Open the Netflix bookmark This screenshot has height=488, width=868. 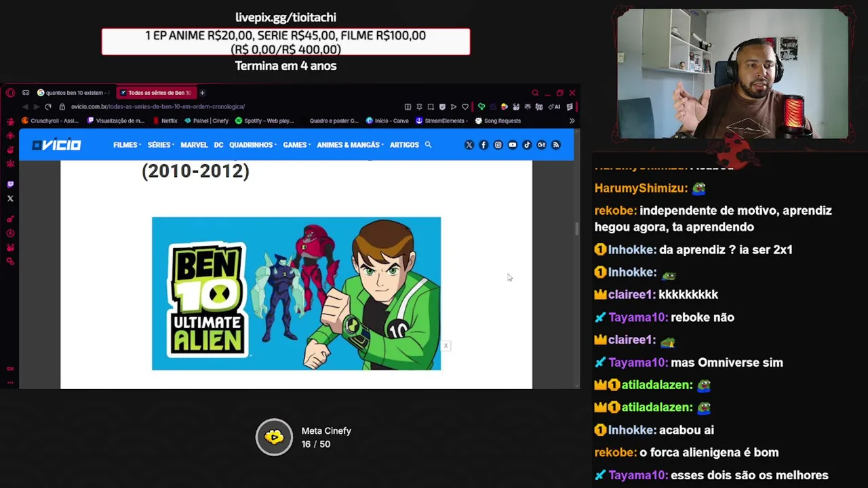click(165, 121)
